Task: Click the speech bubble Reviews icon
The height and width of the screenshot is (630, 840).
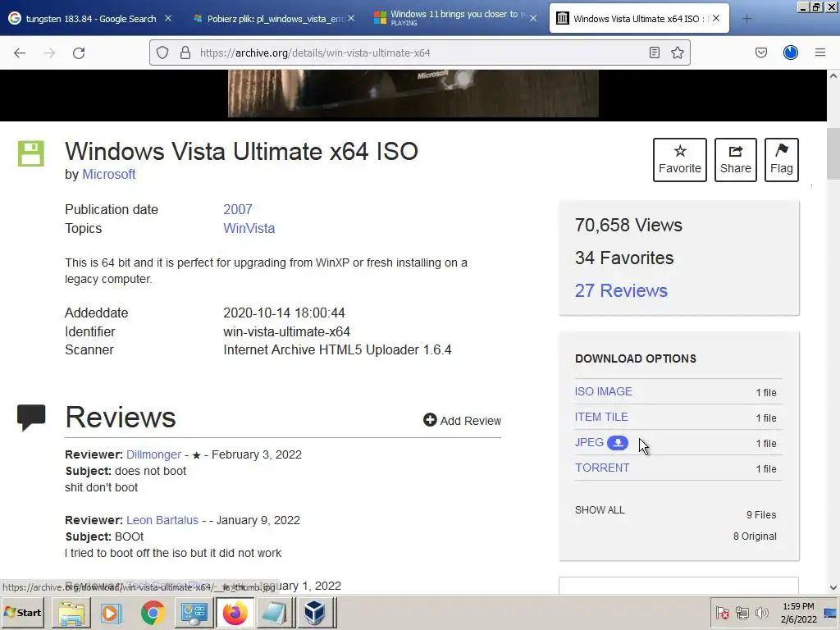Action: tap(31, 418)
